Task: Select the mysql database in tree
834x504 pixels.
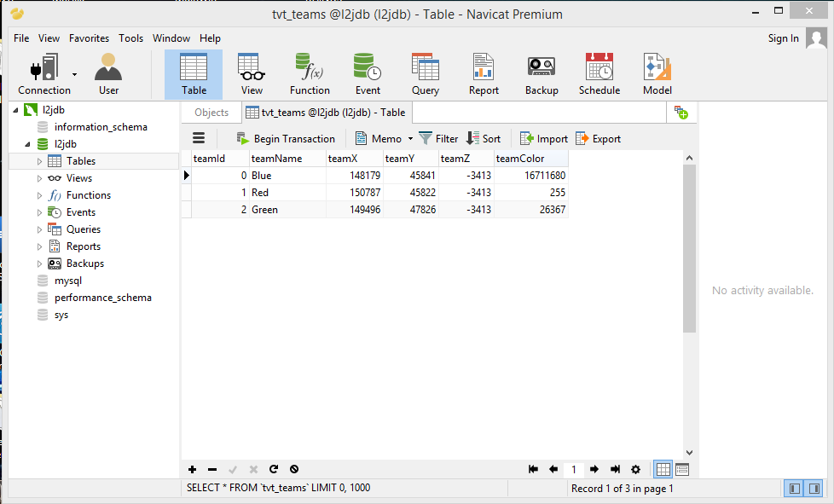Action: pos(68,281)
